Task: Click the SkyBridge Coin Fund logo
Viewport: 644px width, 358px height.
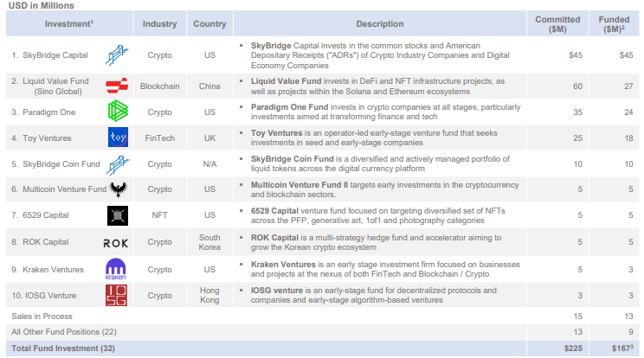Action: coord(118,163)
